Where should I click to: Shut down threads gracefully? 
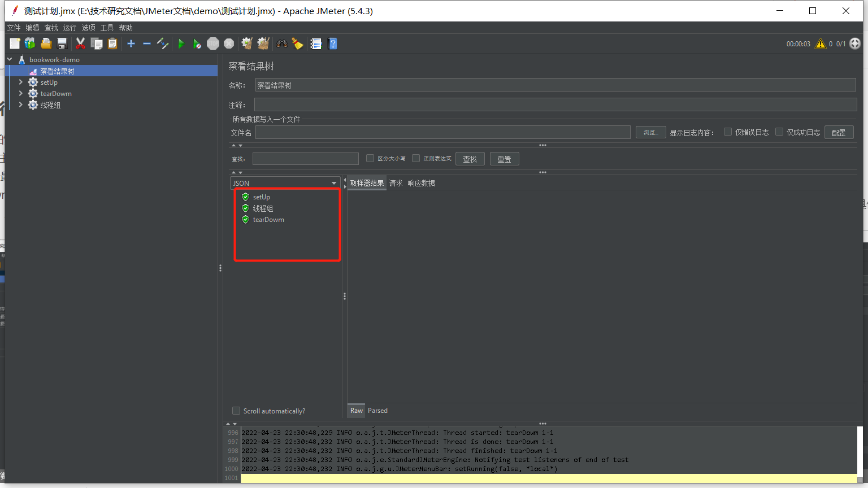pyautogui.click(x=229, y=43)
